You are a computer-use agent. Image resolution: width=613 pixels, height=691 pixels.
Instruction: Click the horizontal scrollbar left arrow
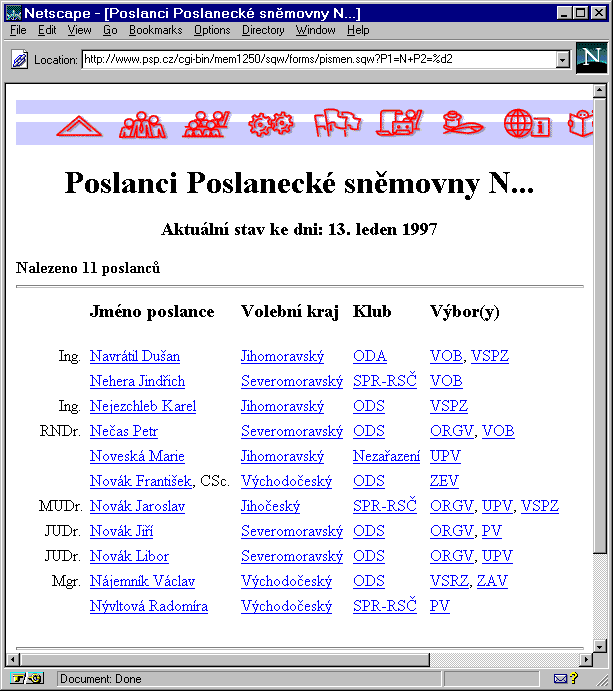point(13,660)
